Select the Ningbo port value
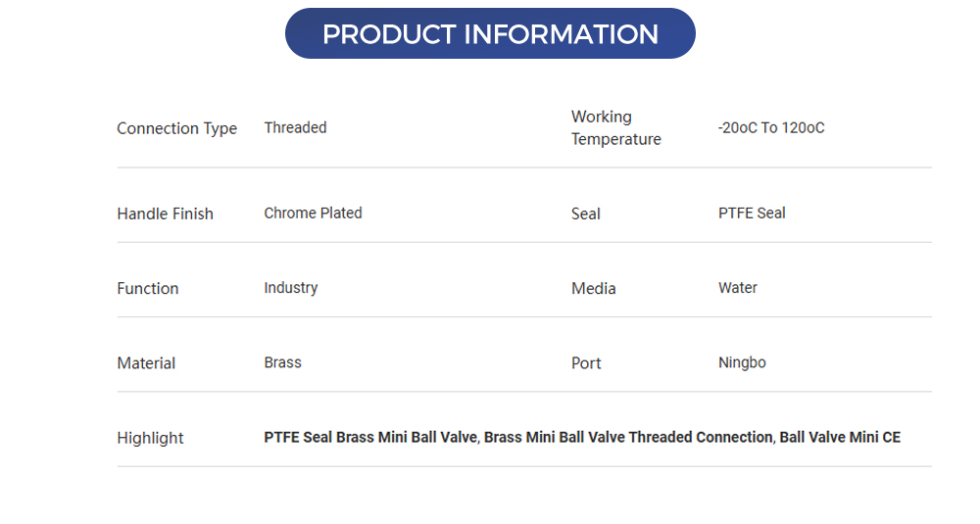The width and height of the screenshot is (980, 524). point(742,361)
